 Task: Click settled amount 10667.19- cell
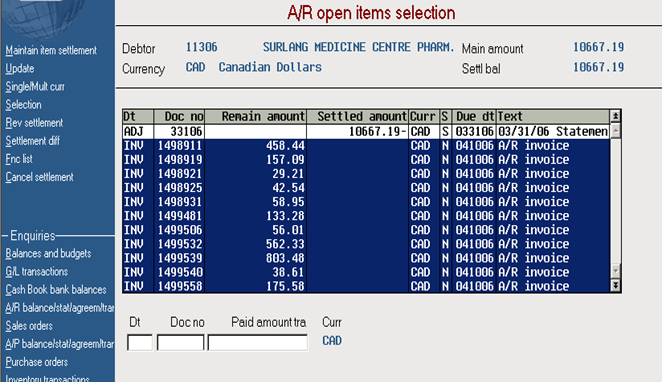click(x=358, y=132)
